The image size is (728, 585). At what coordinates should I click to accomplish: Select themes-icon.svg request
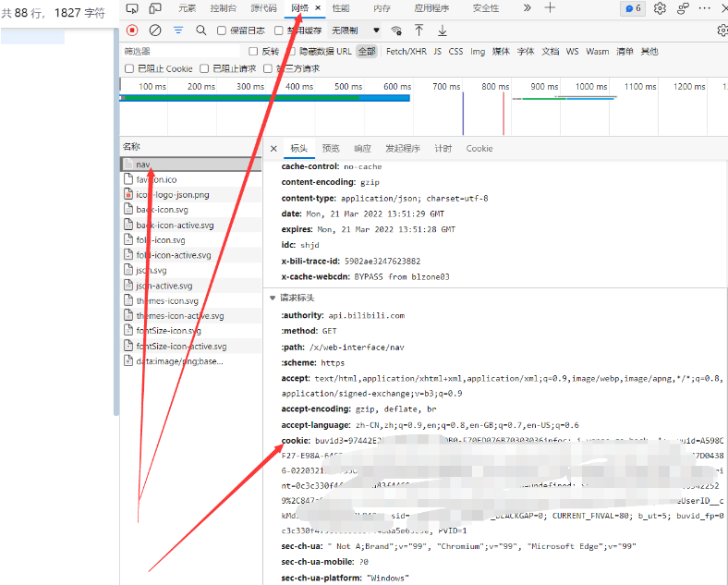tap(191, 301)
